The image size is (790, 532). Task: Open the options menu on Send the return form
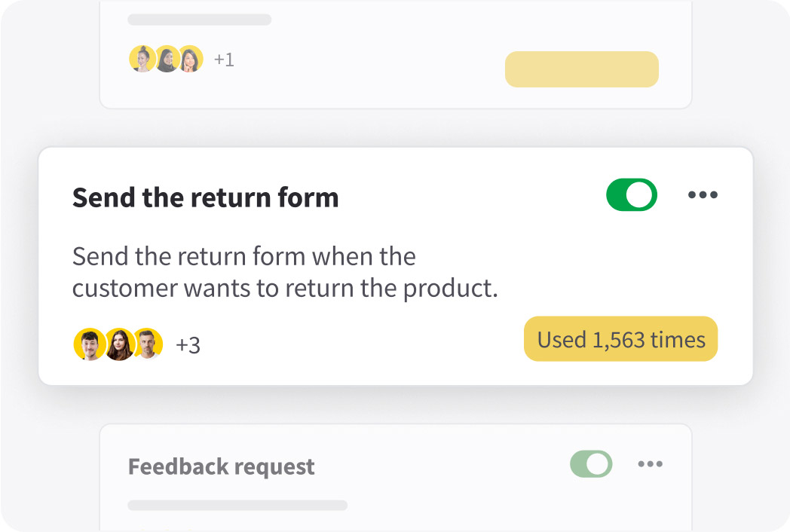tap(703, 194)
